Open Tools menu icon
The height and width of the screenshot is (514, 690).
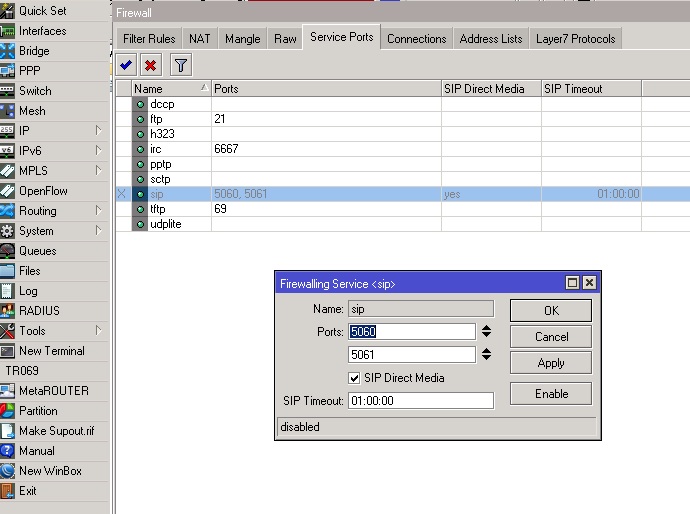click(x=7, y=331)
